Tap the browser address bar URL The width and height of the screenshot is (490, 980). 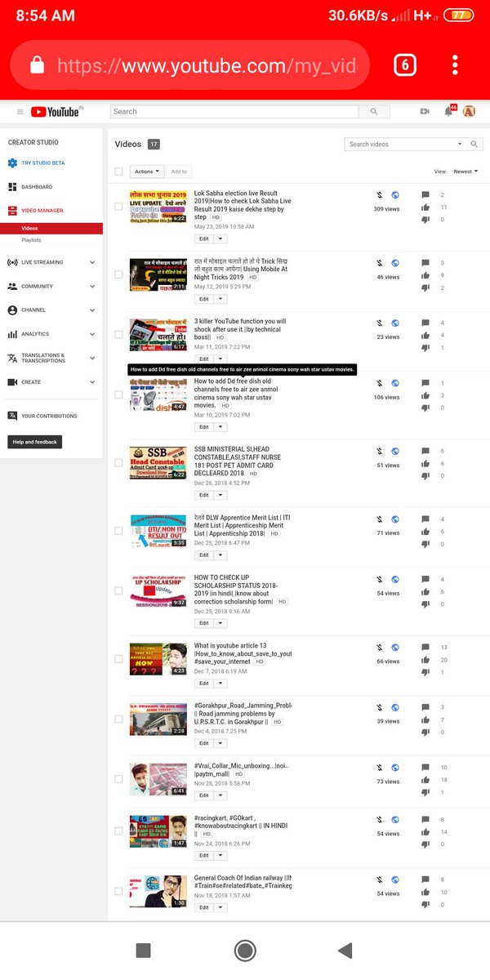(x=207, y=65)
